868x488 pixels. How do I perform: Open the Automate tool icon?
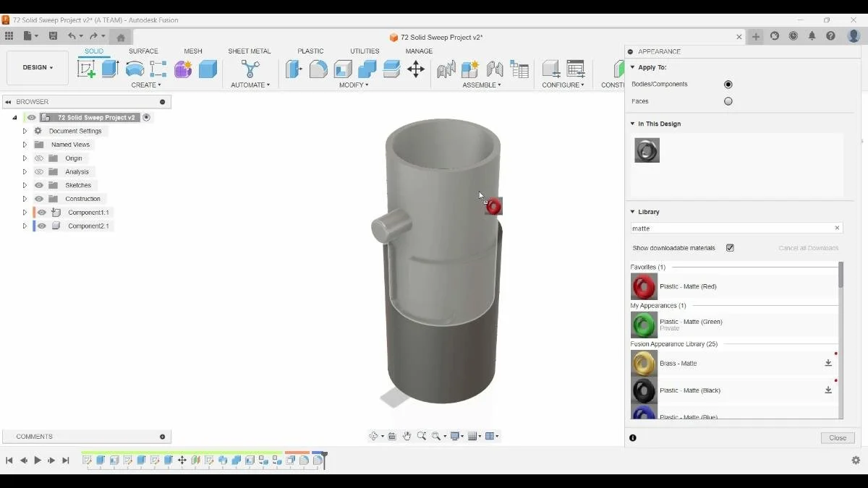tap(250, 69)
